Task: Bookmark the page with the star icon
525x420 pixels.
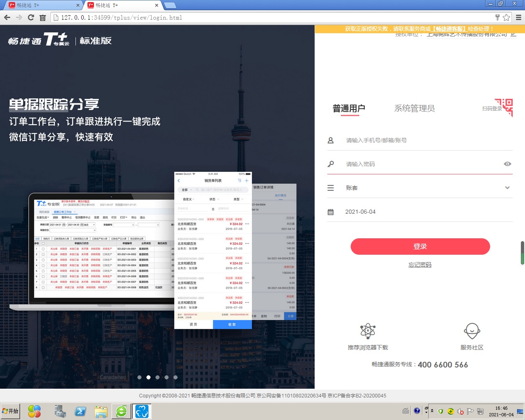Action: [507, 17]
